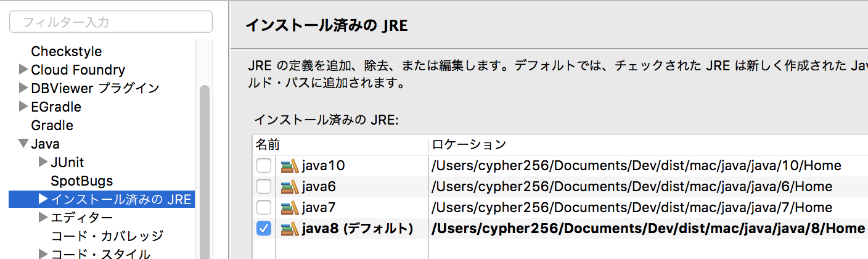Viewport: 868px width, 259px height.
Task: Select the Gradle preferences item
Action: tap(52, 125)
